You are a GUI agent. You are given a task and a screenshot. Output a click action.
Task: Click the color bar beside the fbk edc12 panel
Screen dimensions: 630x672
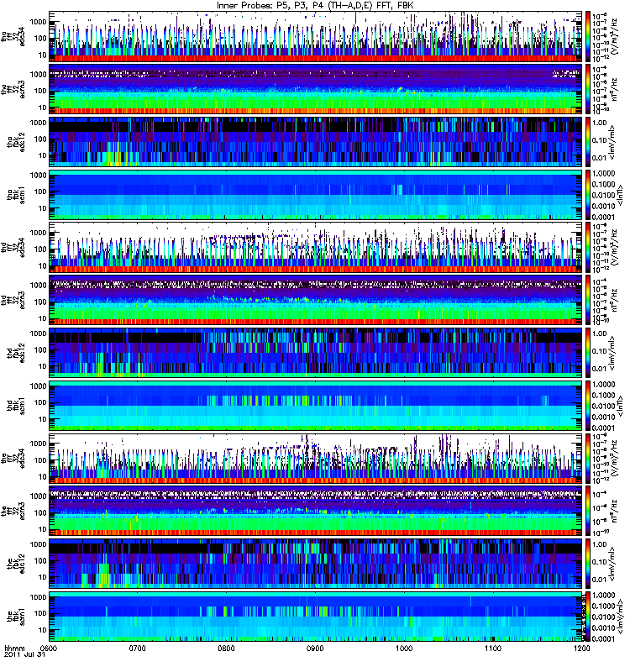pos(588,564)
